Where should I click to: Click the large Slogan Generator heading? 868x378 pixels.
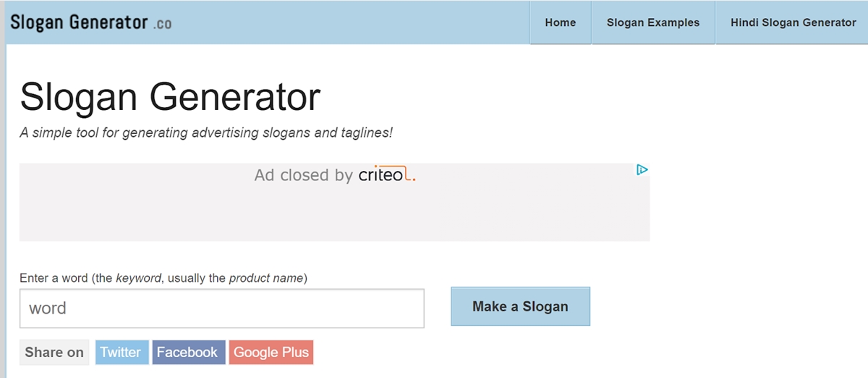pyautogui.click(x=170, y=97)
